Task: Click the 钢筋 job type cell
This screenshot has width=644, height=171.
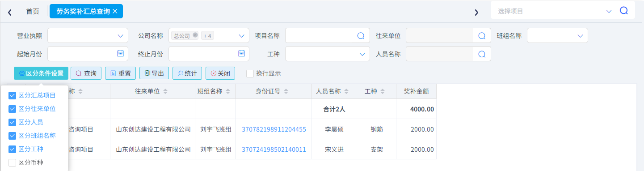Action: (x=377, y=129)
